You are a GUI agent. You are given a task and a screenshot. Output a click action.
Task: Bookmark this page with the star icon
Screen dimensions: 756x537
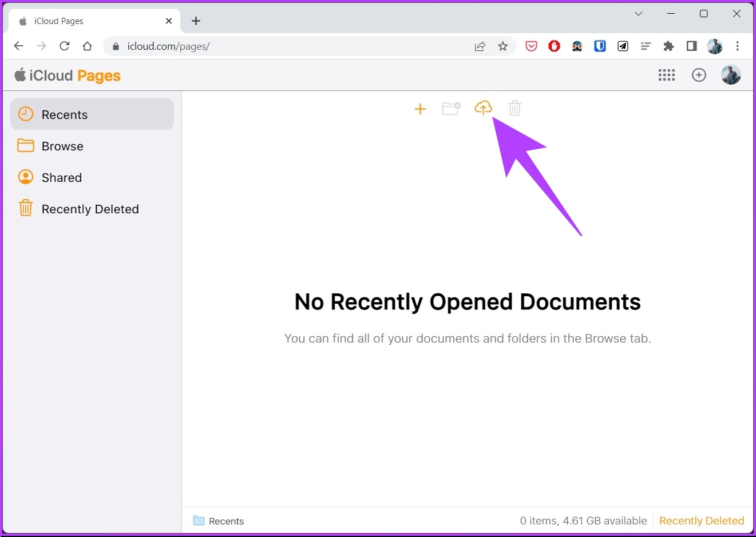pyautogui.click(x=503, y=46)
